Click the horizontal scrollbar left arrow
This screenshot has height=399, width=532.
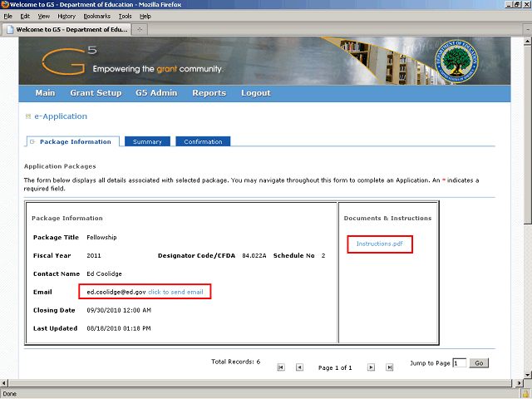point(4,383)
